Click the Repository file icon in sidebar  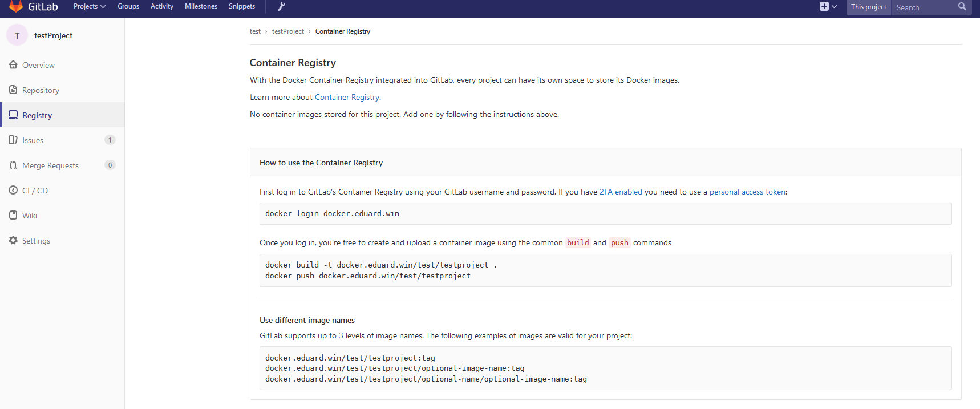tap(13, 90)
